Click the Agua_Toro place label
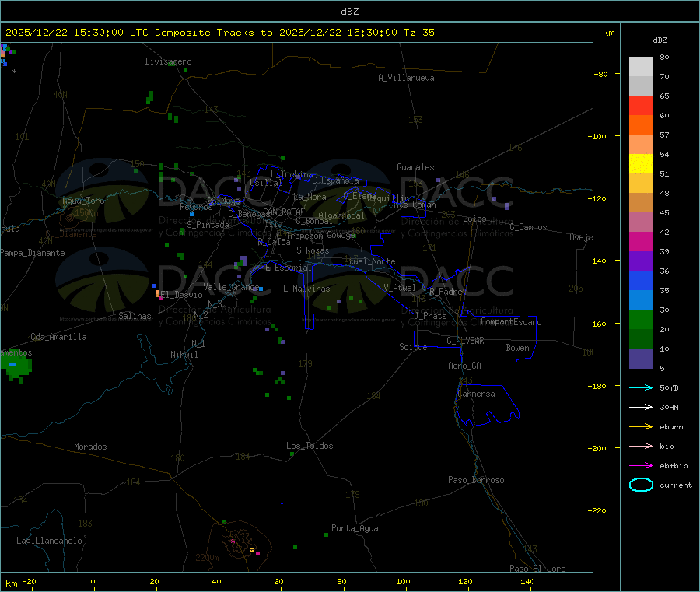700x592 pixels. click(x=83, y=201)
